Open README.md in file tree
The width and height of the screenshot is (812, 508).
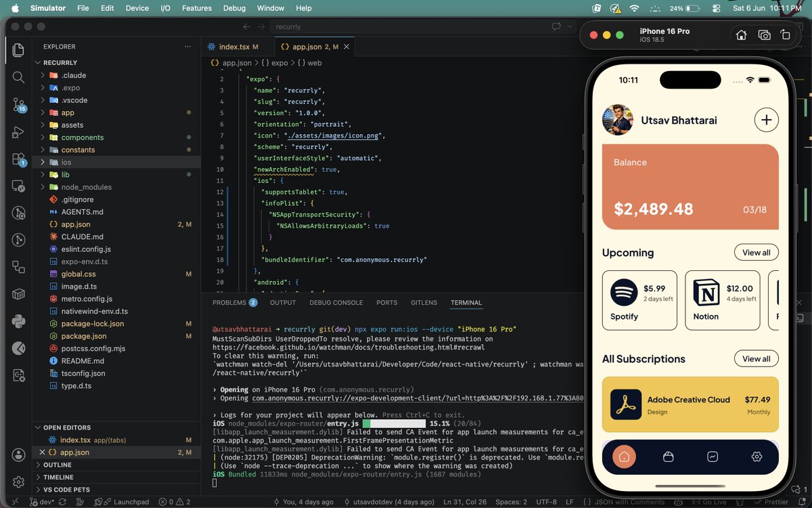[x=83, y=361]
